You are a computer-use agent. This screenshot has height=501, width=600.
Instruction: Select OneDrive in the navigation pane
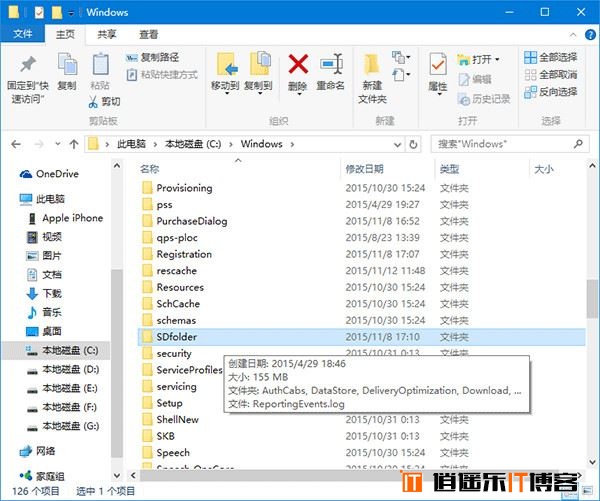(49, 174)
